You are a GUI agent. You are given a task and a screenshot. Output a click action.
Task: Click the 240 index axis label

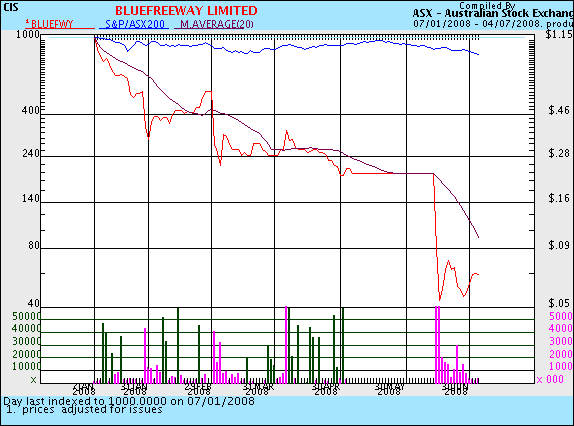tap(30, 153)
